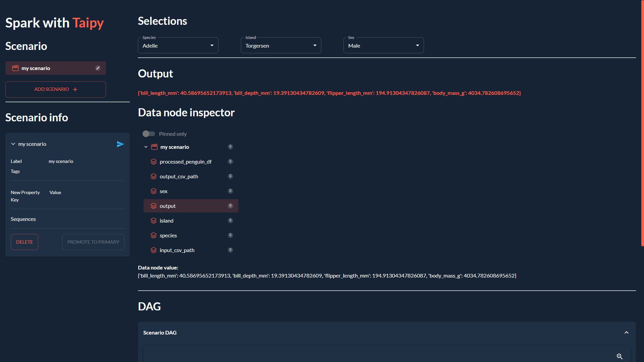The width and height of the screenshot is (644, 362).
Task: Open the Sex dropdown
Action: [384, 45]
